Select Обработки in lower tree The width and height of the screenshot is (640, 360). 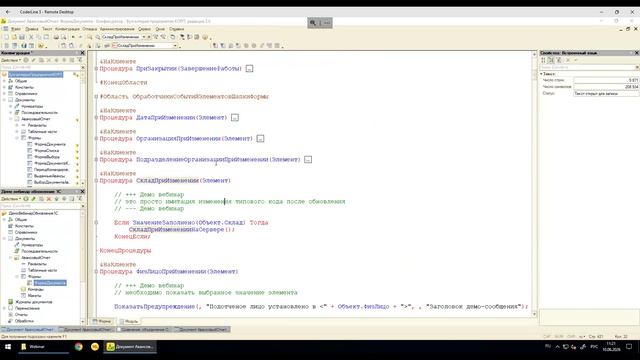(x=24, y=321)
